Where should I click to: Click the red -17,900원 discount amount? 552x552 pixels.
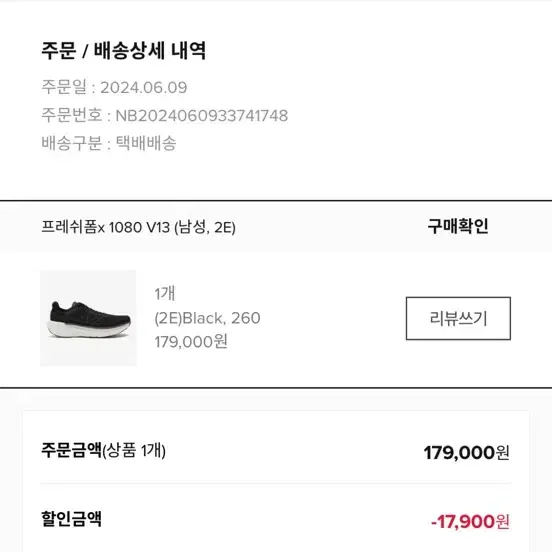(470, 521)
